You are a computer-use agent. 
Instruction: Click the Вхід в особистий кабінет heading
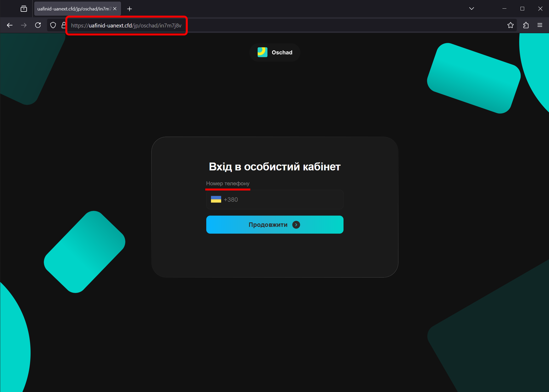(275, 167)
